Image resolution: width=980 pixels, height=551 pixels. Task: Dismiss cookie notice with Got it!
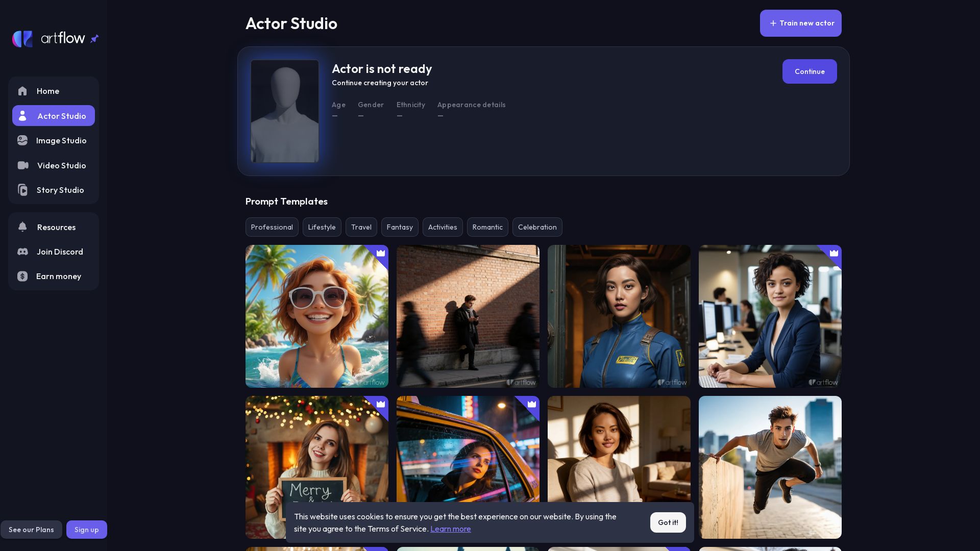coord(668,522)
